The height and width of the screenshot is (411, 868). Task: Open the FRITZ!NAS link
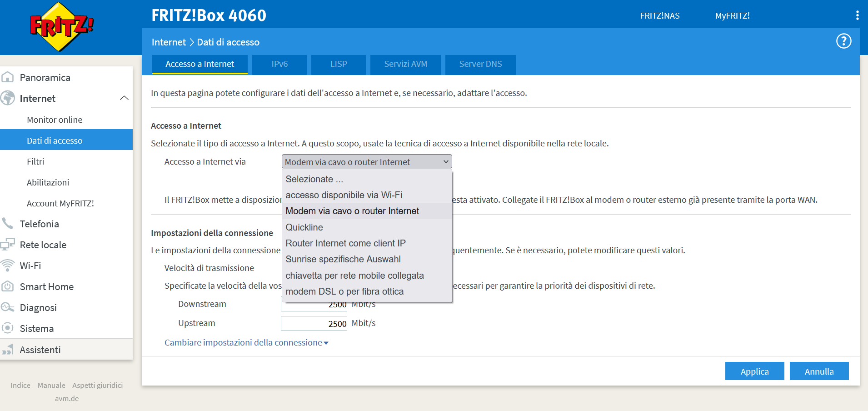(660, 16)
